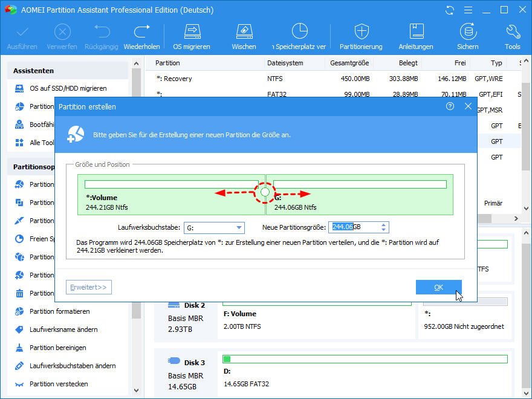The image size is (532, 399).
Task: Click the Erweitert>> button
Action: click(88, 287)
